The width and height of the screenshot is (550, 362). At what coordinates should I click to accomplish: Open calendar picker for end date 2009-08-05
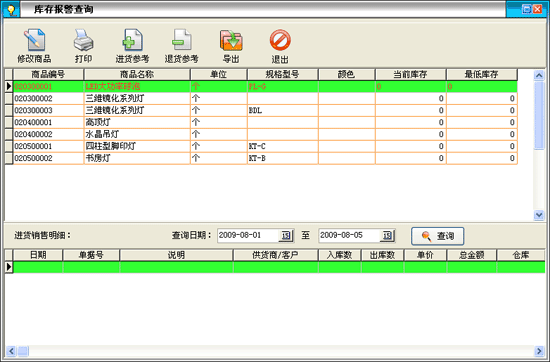point(387,235)
